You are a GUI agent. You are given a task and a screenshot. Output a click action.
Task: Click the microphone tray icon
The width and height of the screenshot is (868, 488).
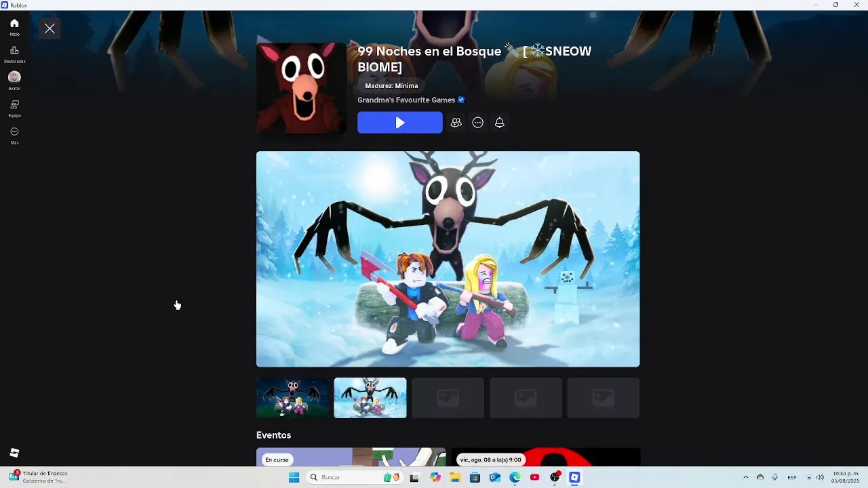pyautogui.click(x=774, y=477)
